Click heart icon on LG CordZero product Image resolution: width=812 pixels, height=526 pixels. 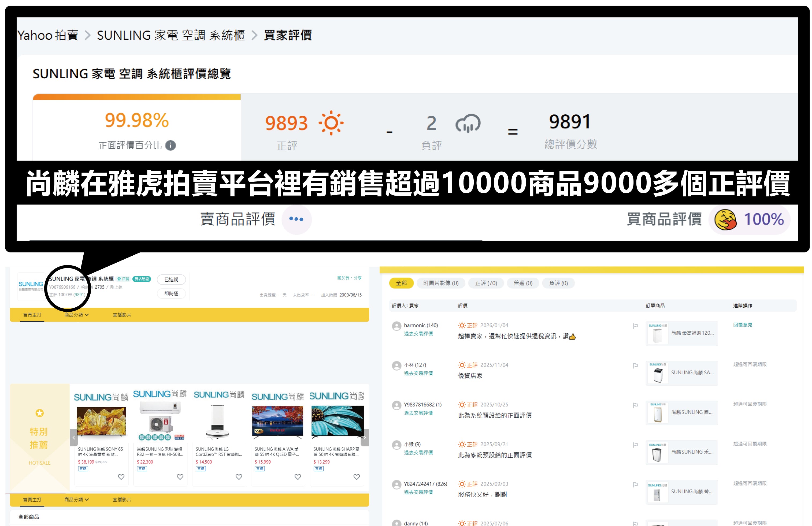239,477
